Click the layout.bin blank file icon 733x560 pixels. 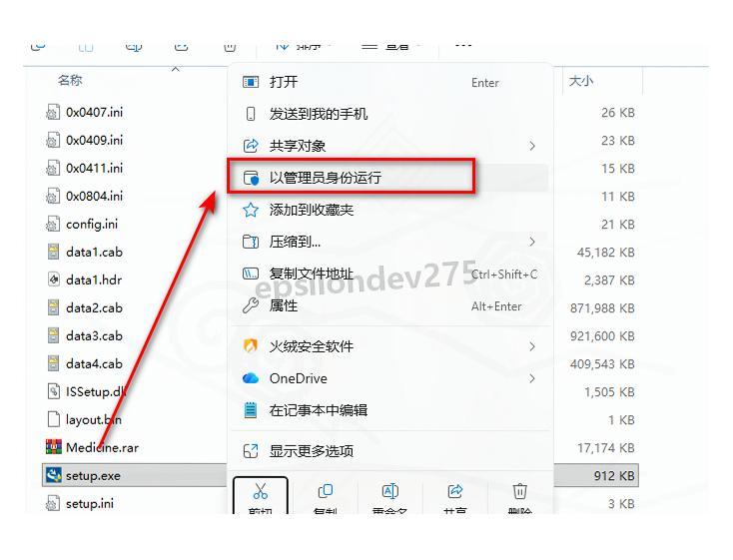53,419
